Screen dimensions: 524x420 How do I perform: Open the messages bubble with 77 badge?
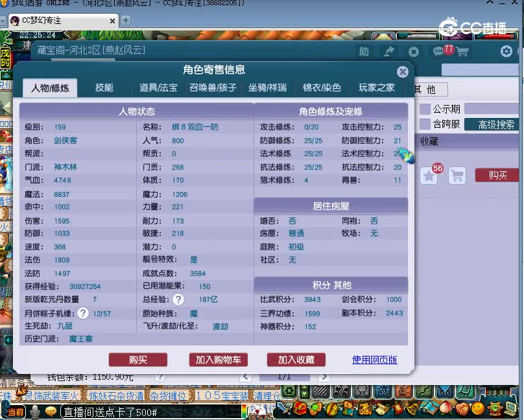click(438, 52)
